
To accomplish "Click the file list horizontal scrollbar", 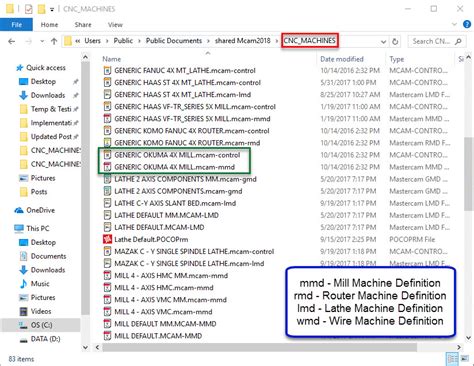I will pos(259,347).
